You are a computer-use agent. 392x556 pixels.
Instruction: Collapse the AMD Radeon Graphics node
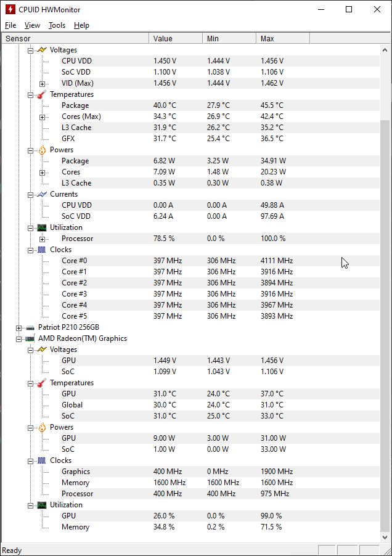click(18, 338)
